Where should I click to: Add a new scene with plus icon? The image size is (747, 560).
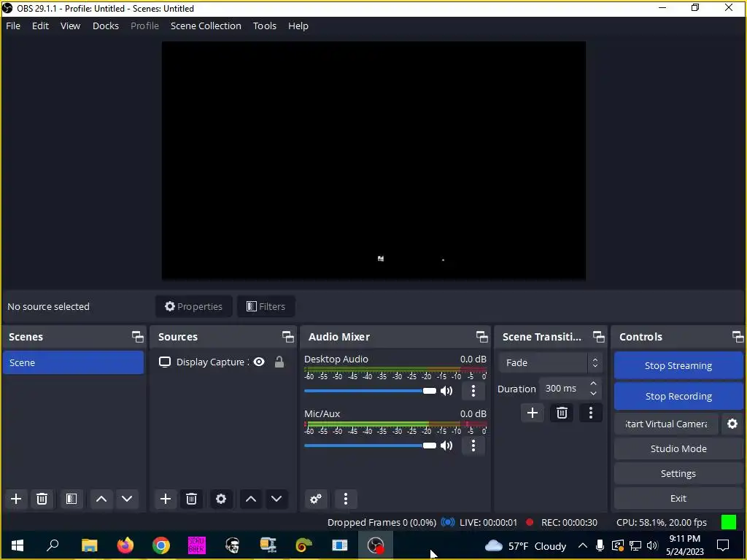point(16,499)
